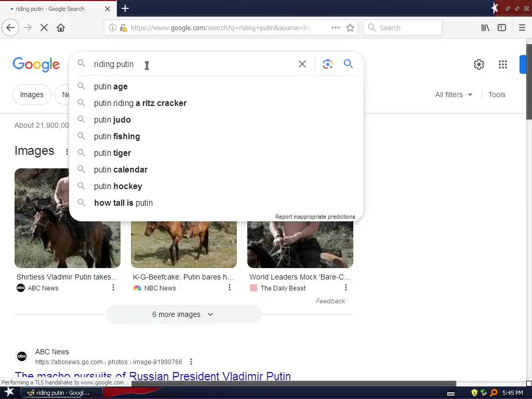Open Google quick settings gear

478,64
